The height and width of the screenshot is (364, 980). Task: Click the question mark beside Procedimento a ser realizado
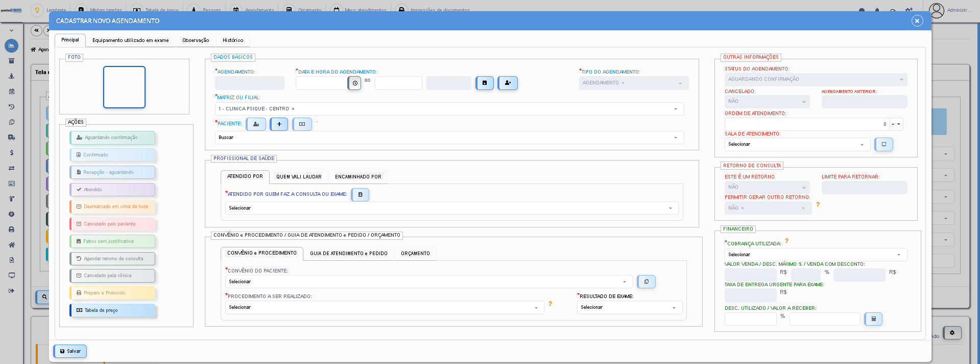click(550, 304)
